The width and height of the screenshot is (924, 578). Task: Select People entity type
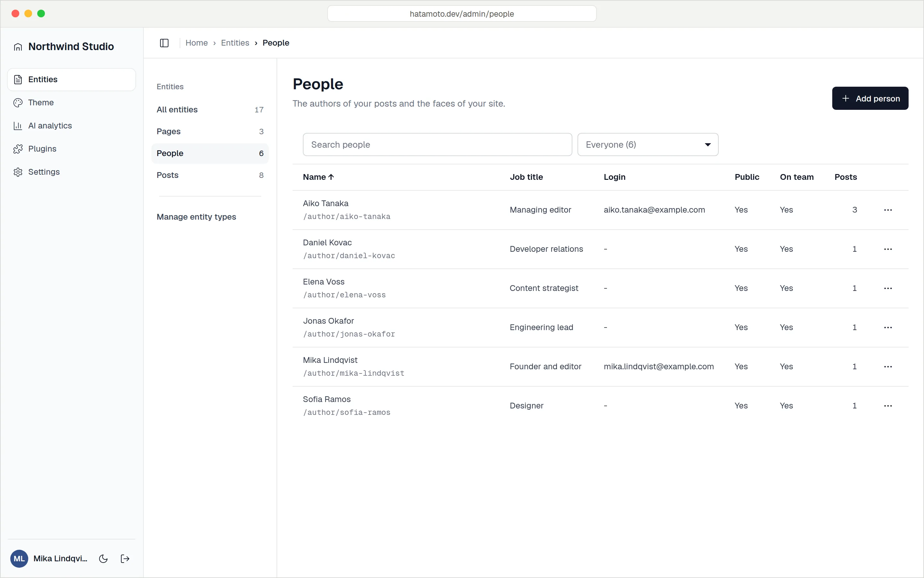pos(210,153)
